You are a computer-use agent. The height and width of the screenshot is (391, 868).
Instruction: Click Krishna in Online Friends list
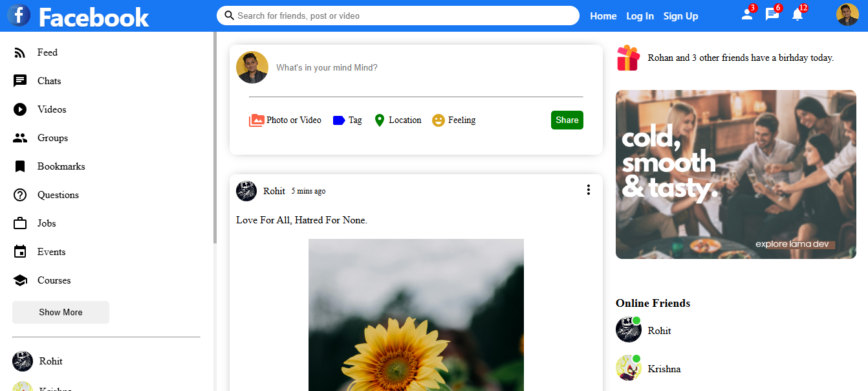tap(664, 369)
